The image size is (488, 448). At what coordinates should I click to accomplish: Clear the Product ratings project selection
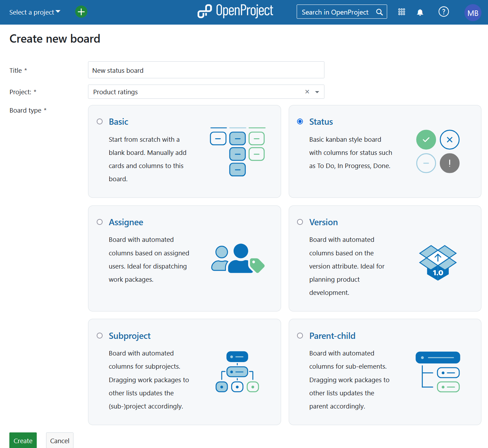(x=307, y=92)
